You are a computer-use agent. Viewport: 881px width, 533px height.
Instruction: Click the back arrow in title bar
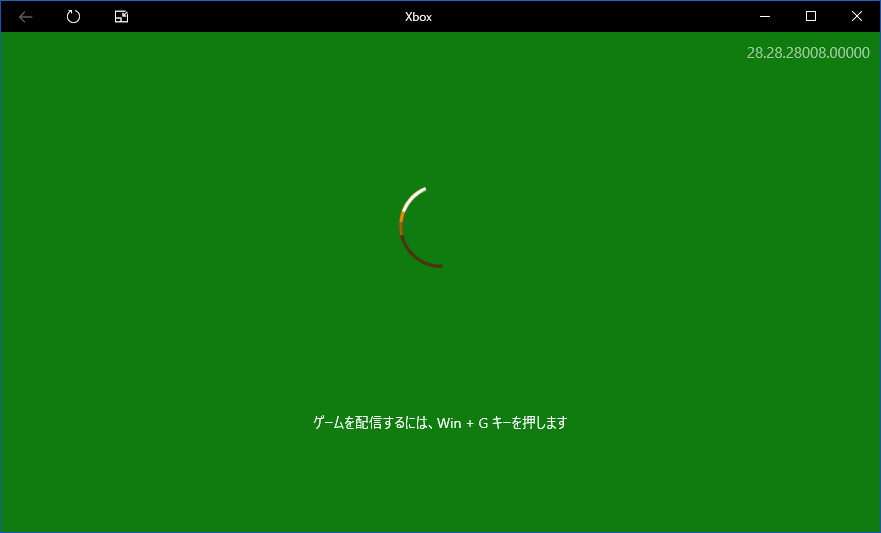25,17
